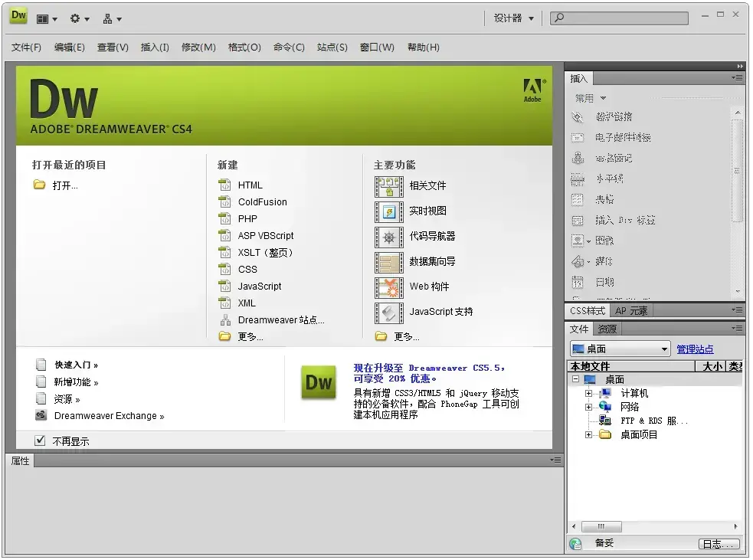This screenshot has height=560, width=753.
Task: Create a new ColdFusion document
Action: (x=263, y=202)
